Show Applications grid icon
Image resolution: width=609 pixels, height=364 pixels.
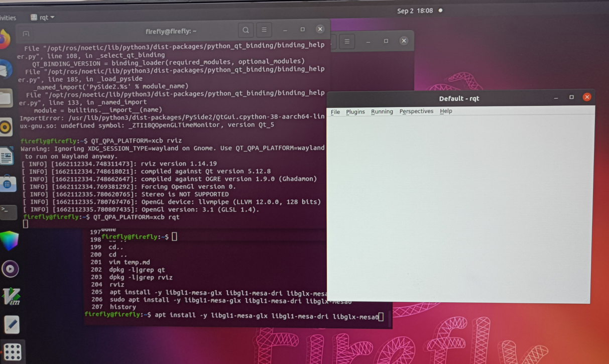coord(13,351)
